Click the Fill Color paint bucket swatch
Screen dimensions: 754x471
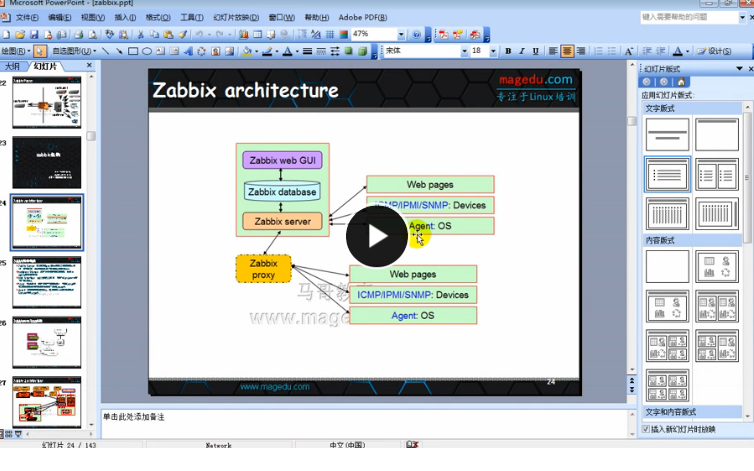point(247,51)
